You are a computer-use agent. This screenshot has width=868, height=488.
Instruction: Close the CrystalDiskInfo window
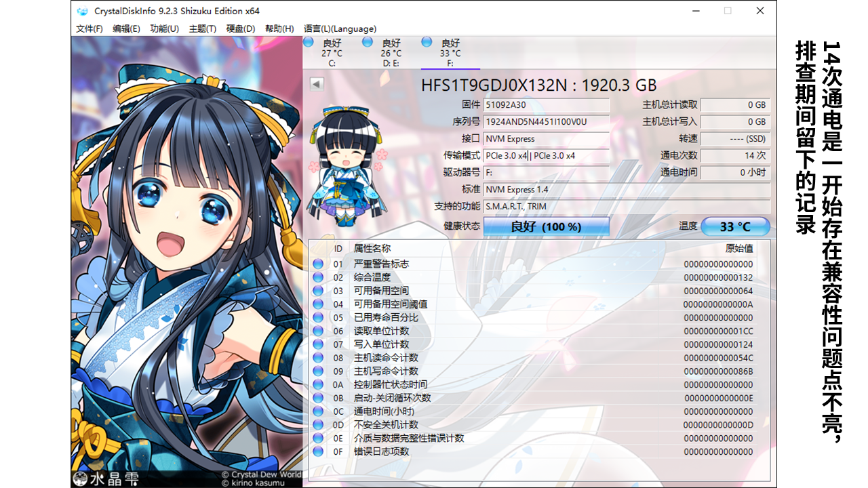(759, 11)
